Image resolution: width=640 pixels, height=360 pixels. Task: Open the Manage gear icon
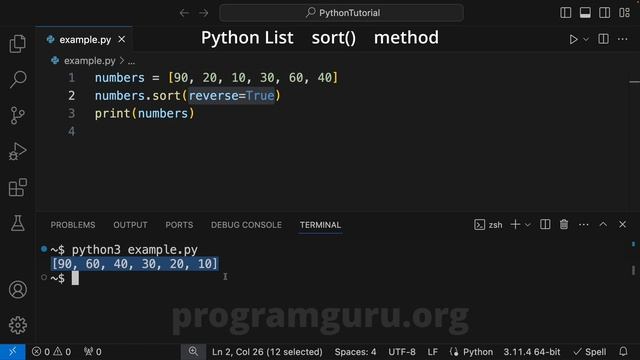click(x=18, y=325)
